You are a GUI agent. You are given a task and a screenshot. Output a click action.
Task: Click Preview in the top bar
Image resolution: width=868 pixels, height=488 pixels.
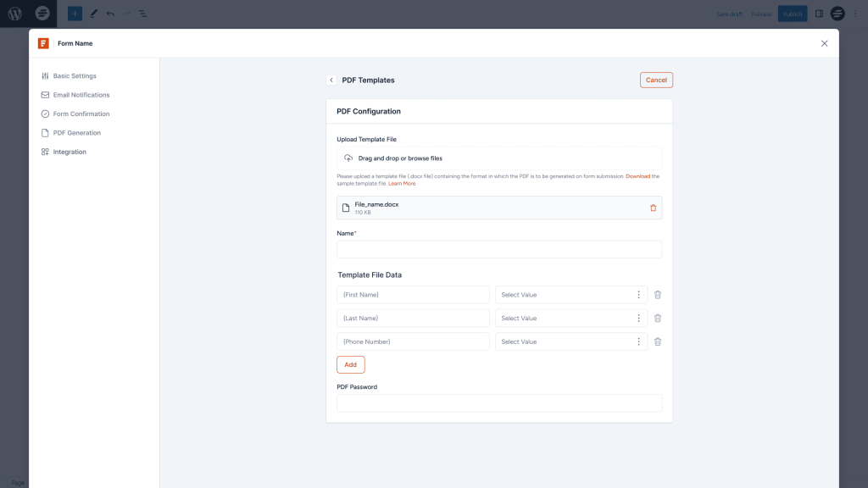coord(761,14)
